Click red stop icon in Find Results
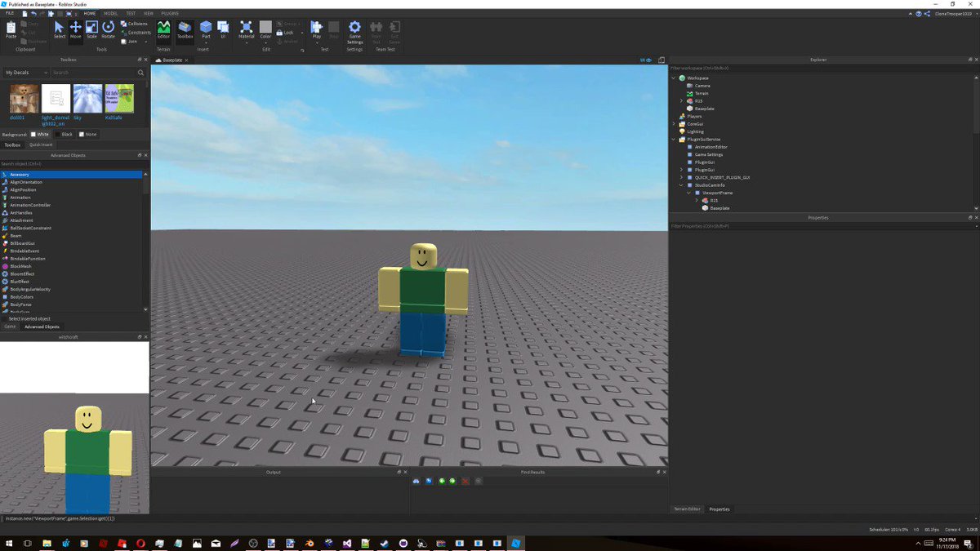Viewport: 980px width, 551px height. pyautogui.click(x=465, y=481)
